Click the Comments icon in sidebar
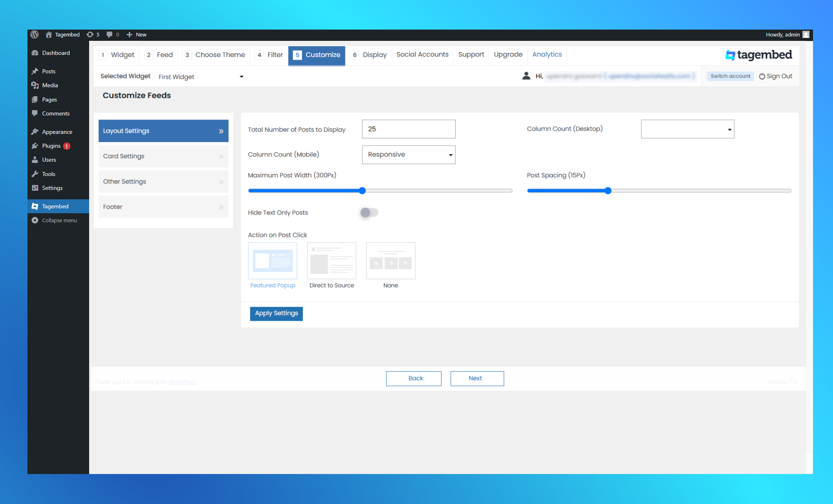 (35, 113)
